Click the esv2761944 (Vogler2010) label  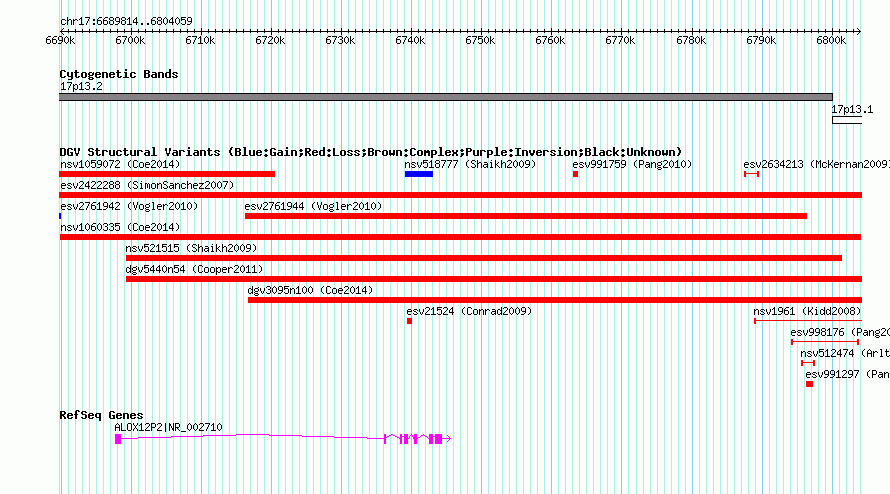click(313, 206)
